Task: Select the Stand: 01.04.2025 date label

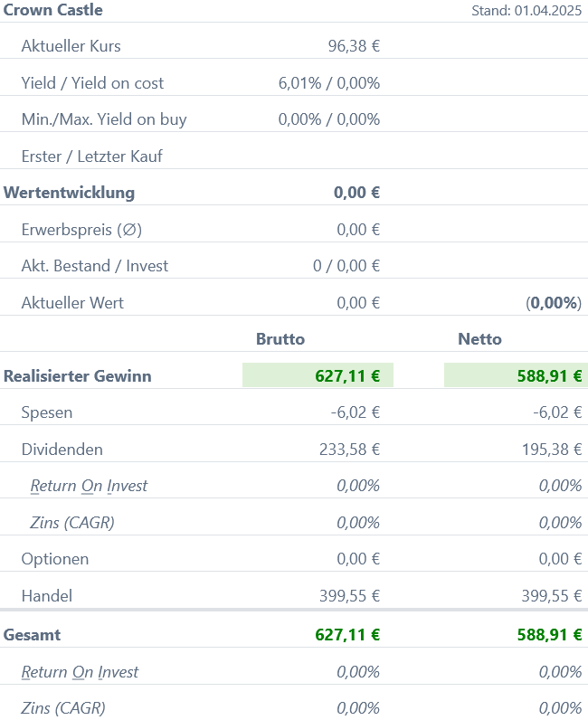Action: coord(526,11)
